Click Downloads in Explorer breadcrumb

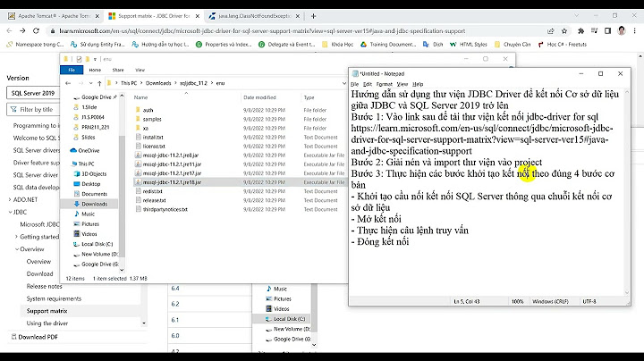pyautogui.click(x=158, y=83)
